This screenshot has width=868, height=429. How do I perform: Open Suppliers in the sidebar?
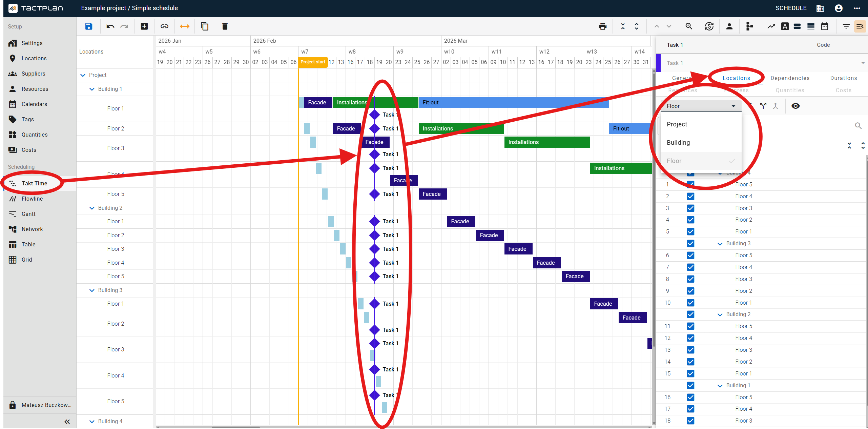[x=40, y=74]
